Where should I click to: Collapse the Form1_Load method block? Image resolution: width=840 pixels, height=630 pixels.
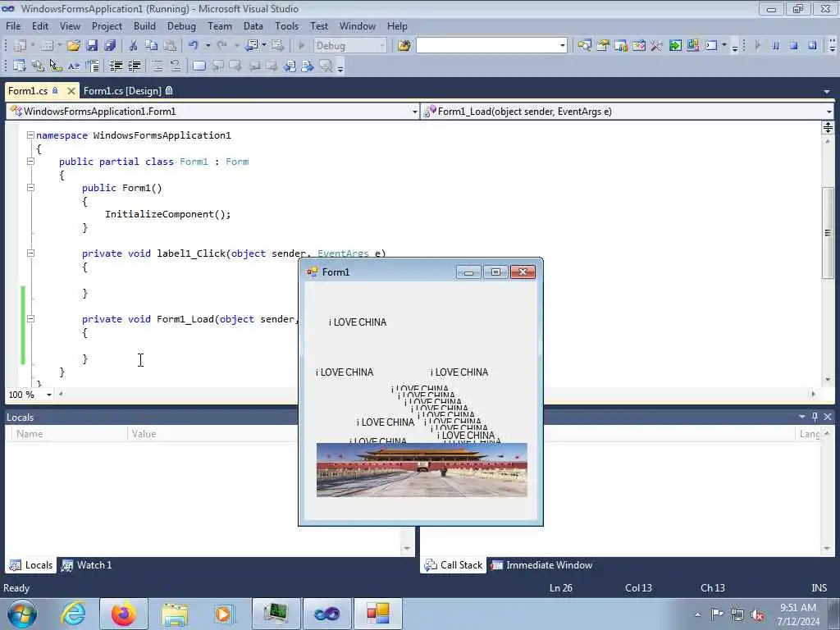tap(30, 319)
